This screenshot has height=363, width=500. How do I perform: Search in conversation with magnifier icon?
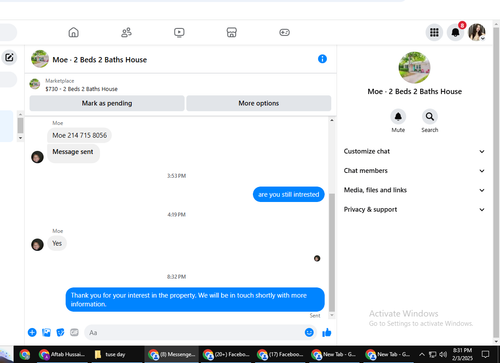[x=430, y=117]
